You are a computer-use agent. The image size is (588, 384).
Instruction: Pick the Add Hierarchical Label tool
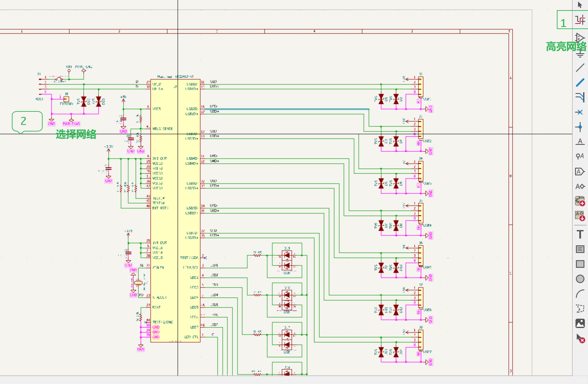point(580,186)
